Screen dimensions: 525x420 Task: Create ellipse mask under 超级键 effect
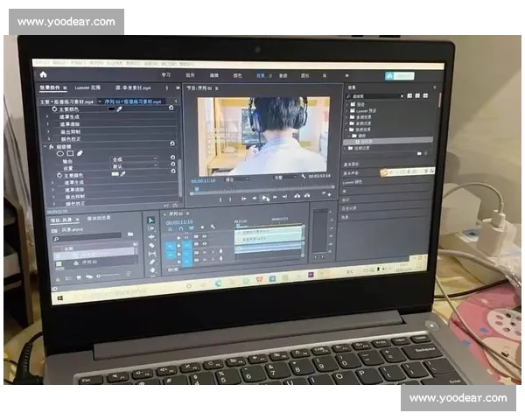point(60,153)
